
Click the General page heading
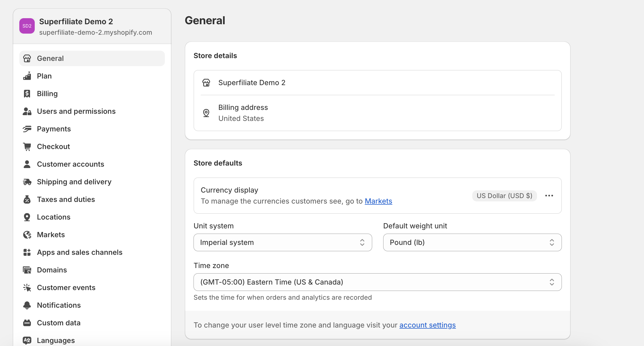pos(205,20)
